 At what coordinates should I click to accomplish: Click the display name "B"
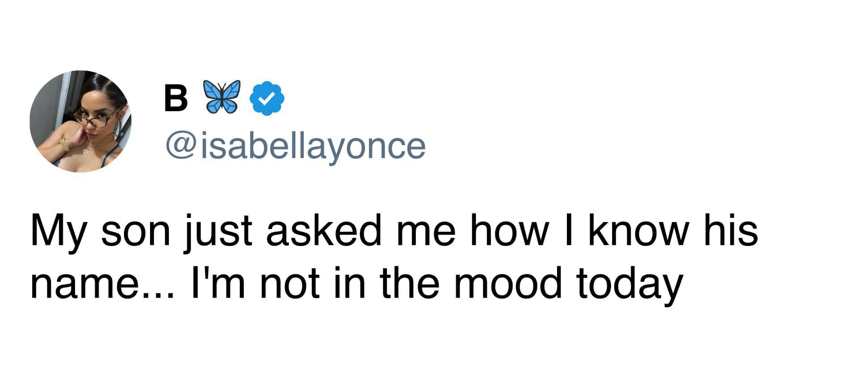(176, 99)
